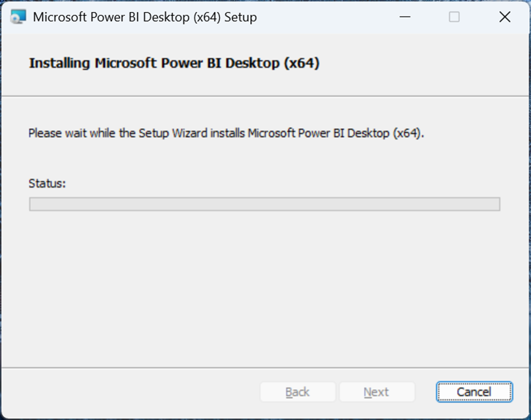Click the horizontal divider below the heading

tap(265, 96)
